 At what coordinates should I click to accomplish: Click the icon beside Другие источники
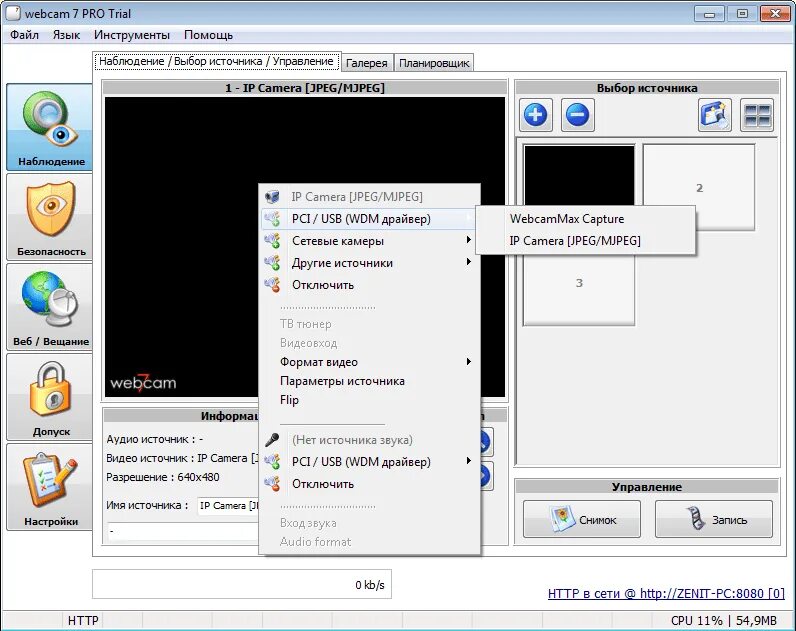coord(273,262)
